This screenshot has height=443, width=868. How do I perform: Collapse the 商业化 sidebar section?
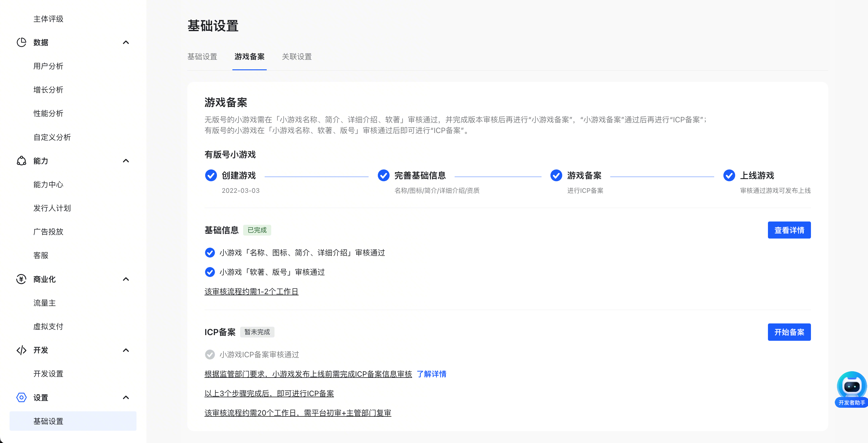[126, 279]
